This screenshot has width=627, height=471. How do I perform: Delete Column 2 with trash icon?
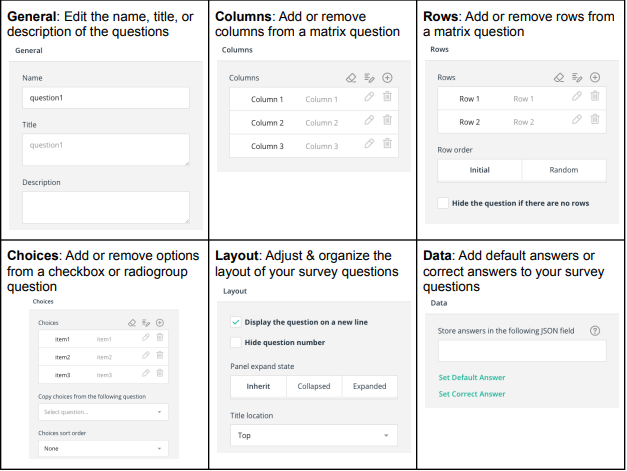(x=387, y=120)
